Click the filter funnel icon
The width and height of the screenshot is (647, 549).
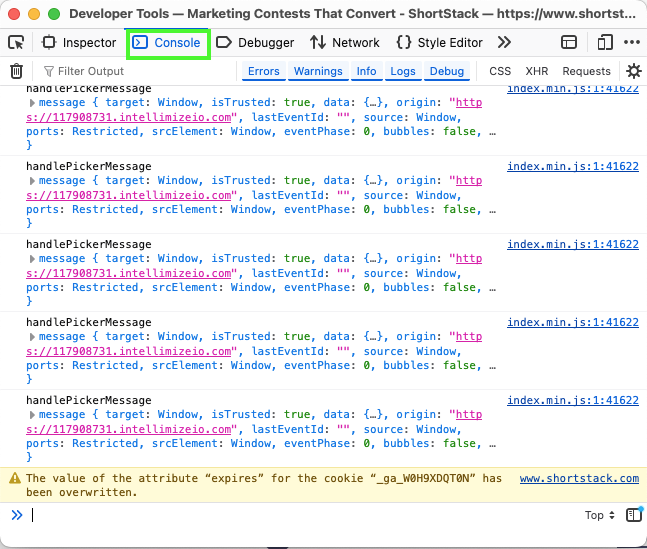[x=49, y=71]
